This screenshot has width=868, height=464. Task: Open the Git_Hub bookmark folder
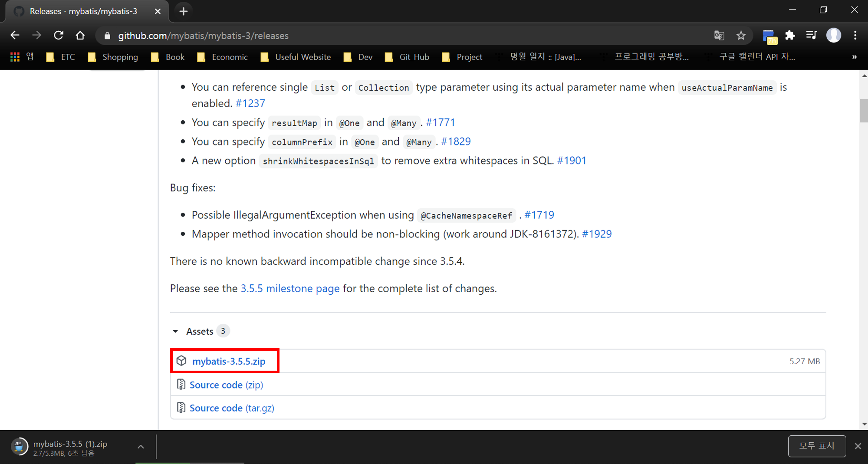coord(407,57)
